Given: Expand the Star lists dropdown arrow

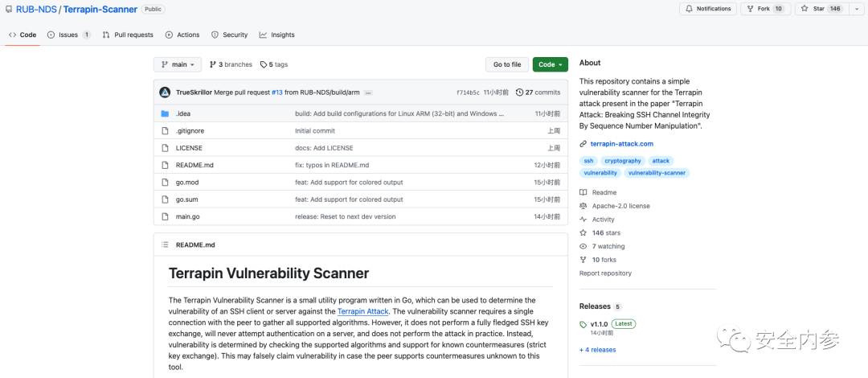Looking at the screenshot, I should coord(857,9).
